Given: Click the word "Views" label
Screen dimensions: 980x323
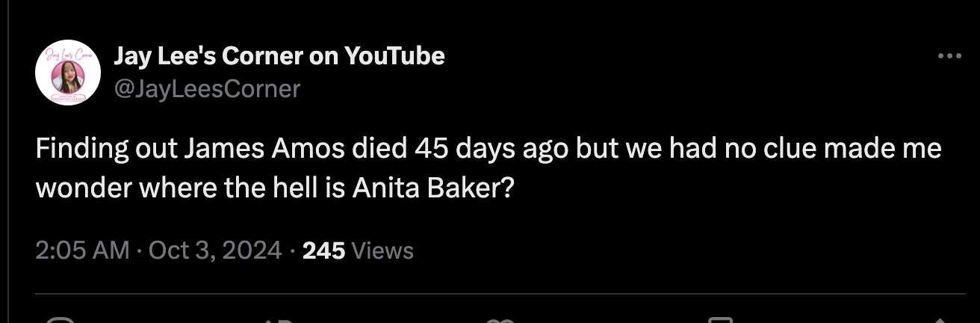Looking at the screenshot, I should pyautogui.click(x=382, y=250).
